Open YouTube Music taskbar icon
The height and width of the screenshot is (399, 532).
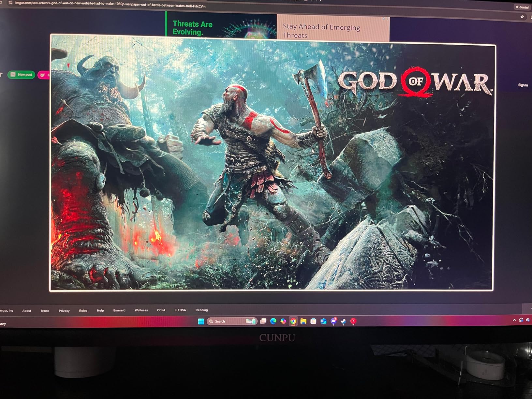[x=353, y=321]
